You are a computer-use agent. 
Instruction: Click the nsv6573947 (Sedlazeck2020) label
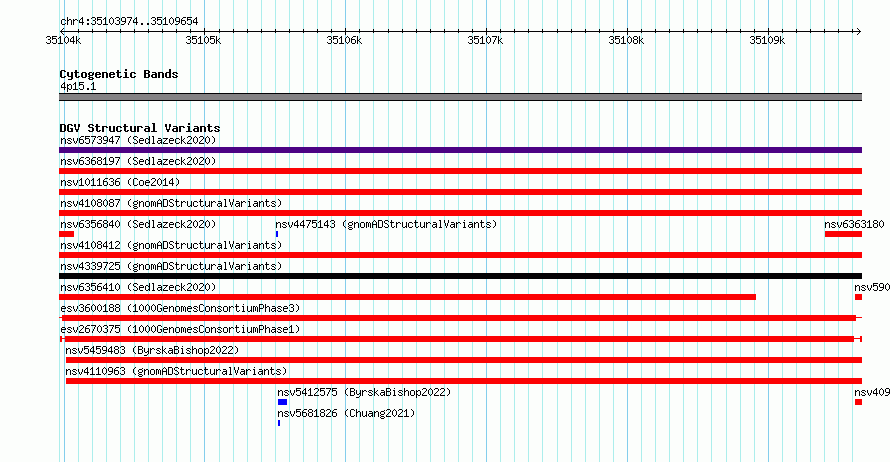pyautogui.click(x=138, y=140)
